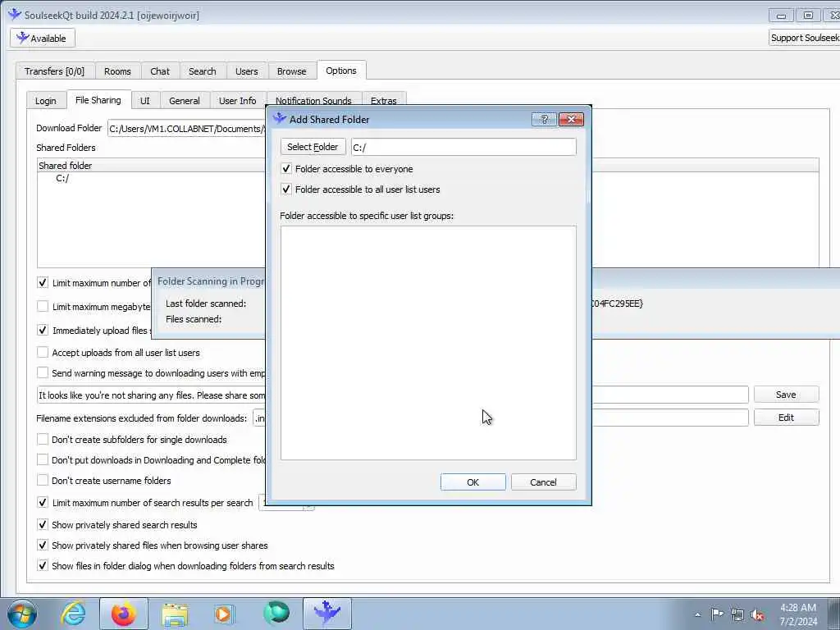
Task: Open Windows Media Player taskbar icon
Action: tap(224, 614)
